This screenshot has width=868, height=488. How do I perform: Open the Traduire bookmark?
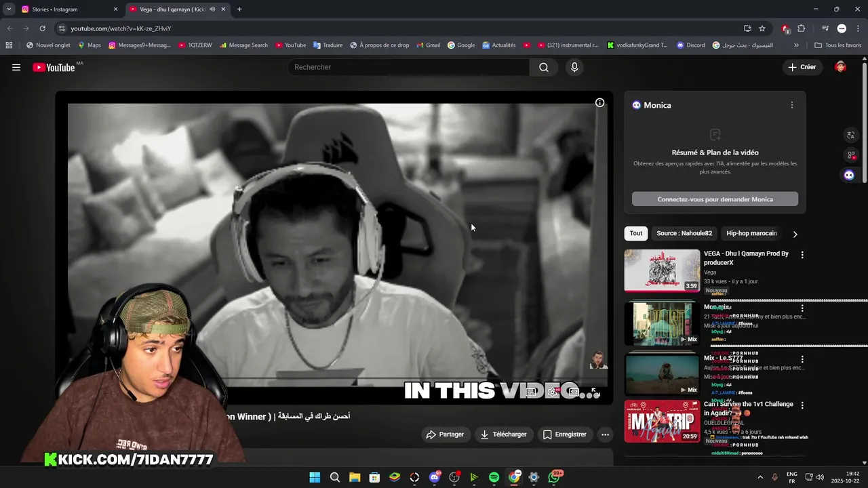(328, 45)
